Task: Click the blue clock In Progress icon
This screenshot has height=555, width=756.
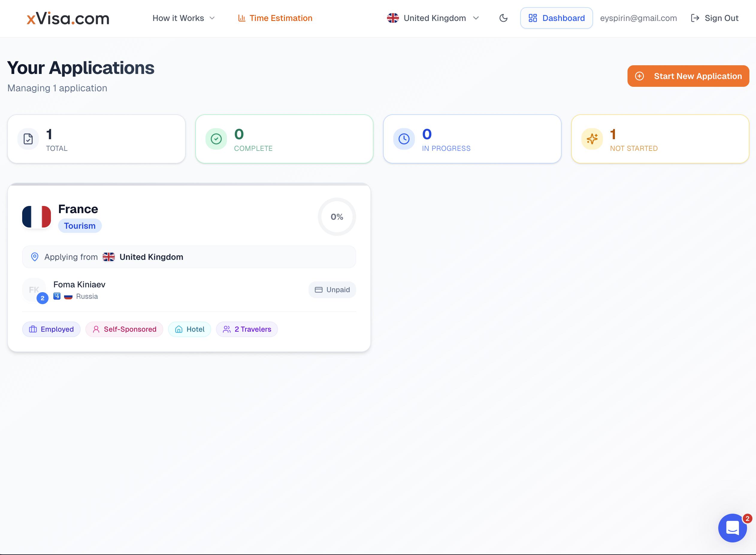Action: 404,139
